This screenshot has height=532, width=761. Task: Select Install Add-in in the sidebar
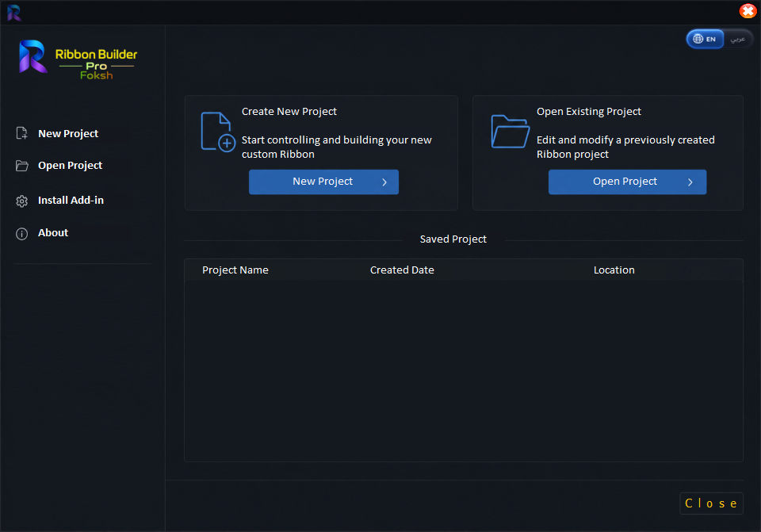(71, 201)
